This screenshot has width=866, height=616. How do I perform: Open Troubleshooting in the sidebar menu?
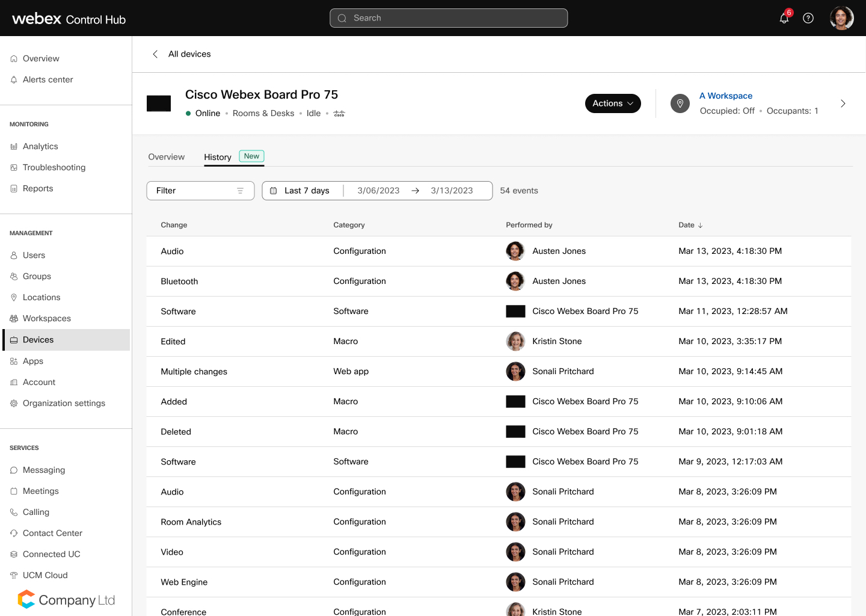click(54, 167)
